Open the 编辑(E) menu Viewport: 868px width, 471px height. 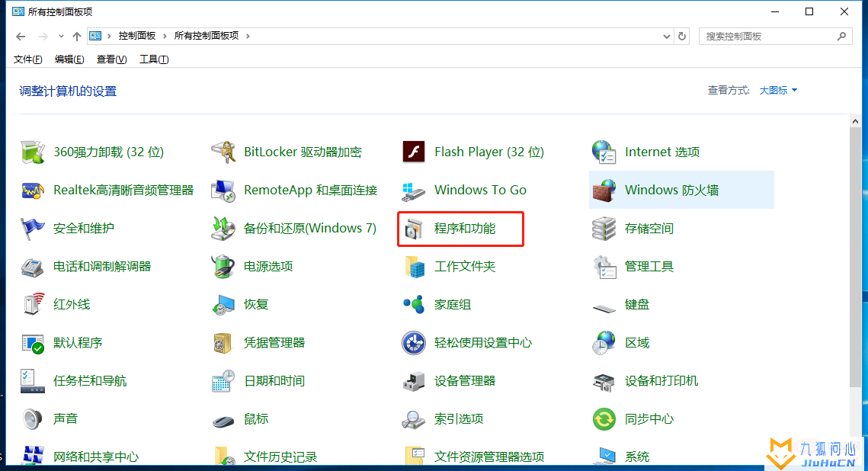[69, 59]
